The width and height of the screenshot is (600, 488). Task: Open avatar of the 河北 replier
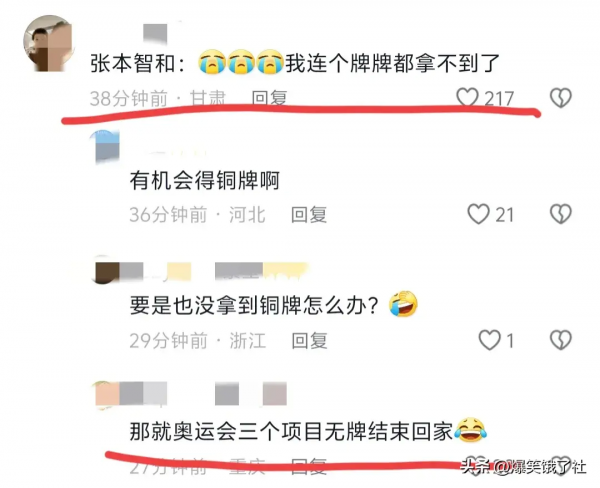tap(107, 147)
